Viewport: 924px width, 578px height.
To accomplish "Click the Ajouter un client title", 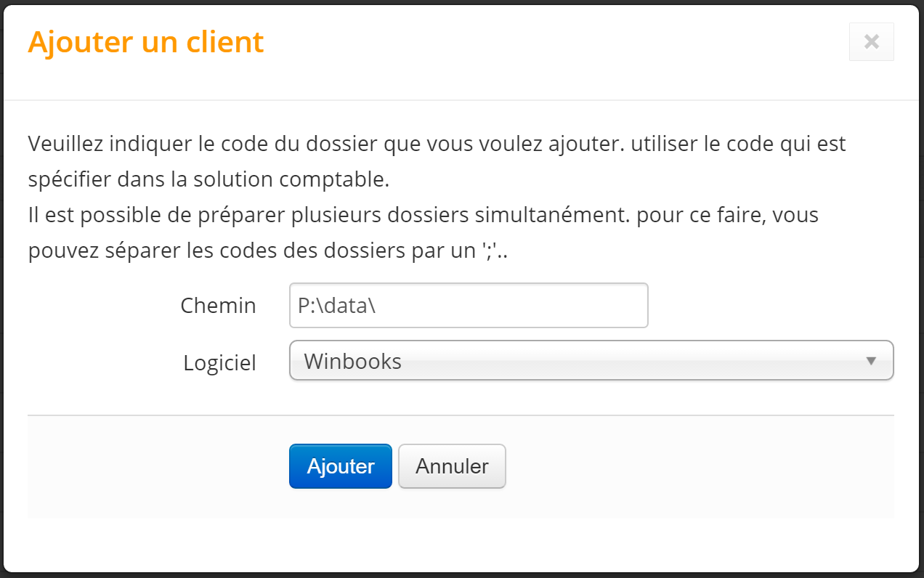I will coord(145,42).
